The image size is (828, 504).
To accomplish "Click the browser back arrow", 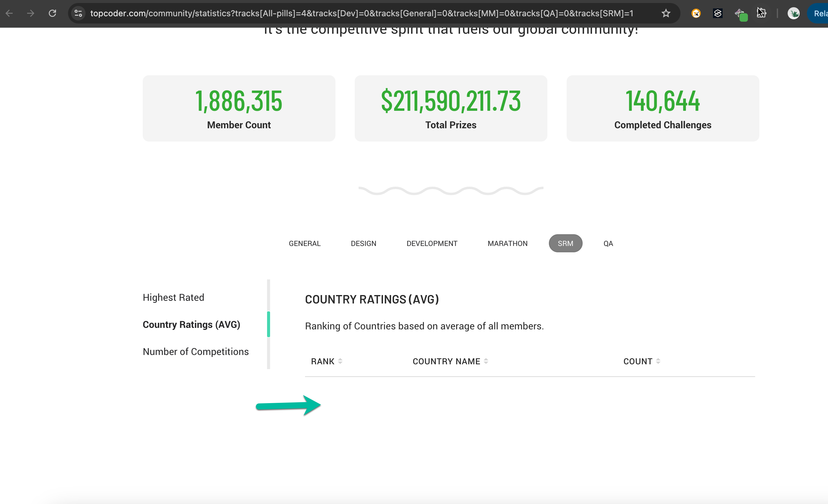I will tap(9, 14).
